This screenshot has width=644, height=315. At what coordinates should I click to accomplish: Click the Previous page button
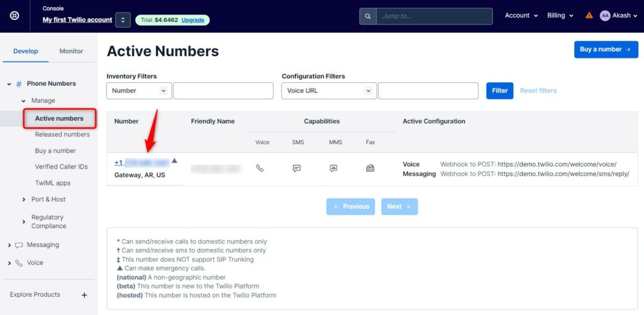351,207
